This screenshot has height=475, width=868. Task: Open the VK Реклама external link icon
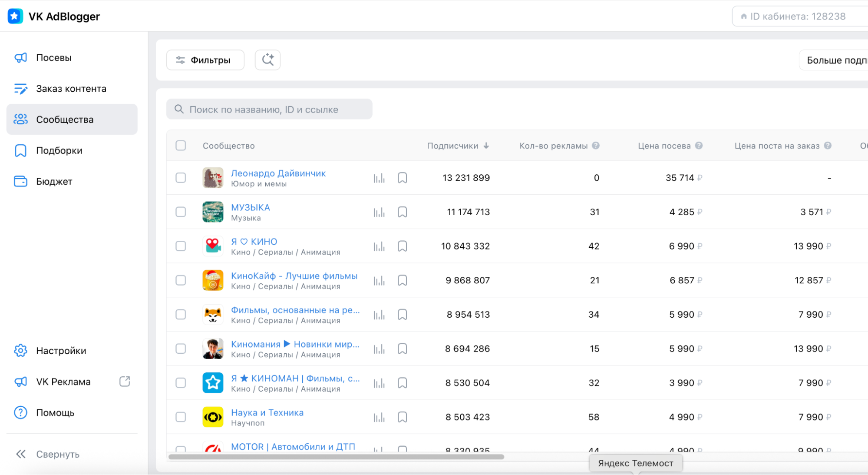coord(125,382)
